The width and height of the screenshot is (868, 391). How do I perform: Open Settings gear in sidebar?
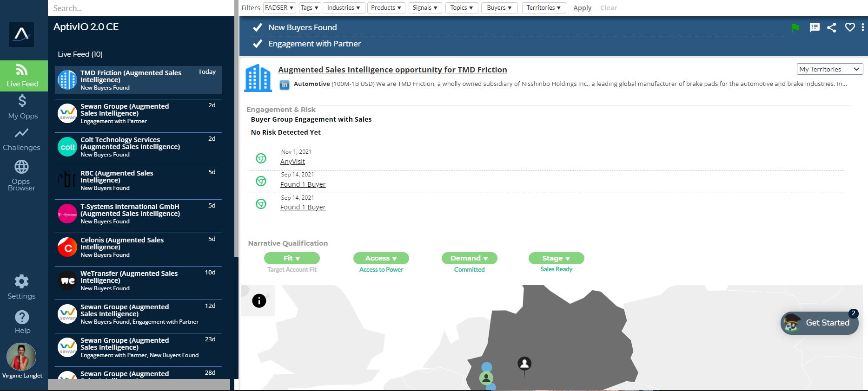pos(21,281)
